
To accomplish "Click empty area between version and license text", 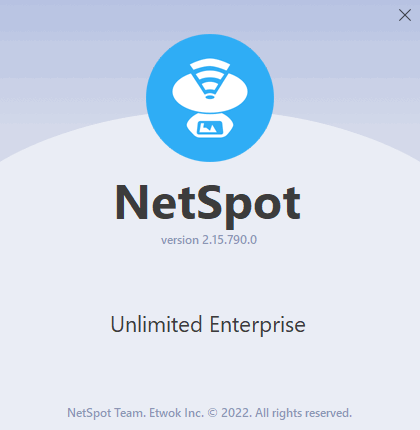I will 210,280.
